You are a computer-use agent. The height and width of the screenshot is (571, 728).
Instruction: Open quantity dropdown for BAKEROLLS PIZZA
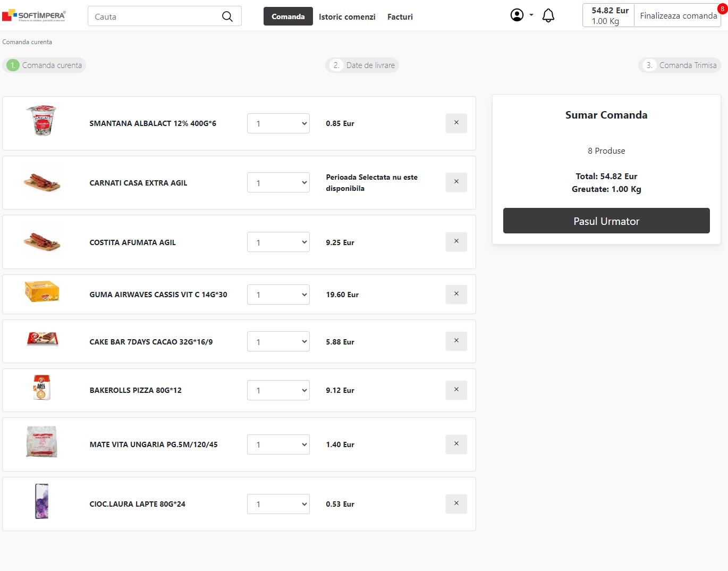(278, 390)
